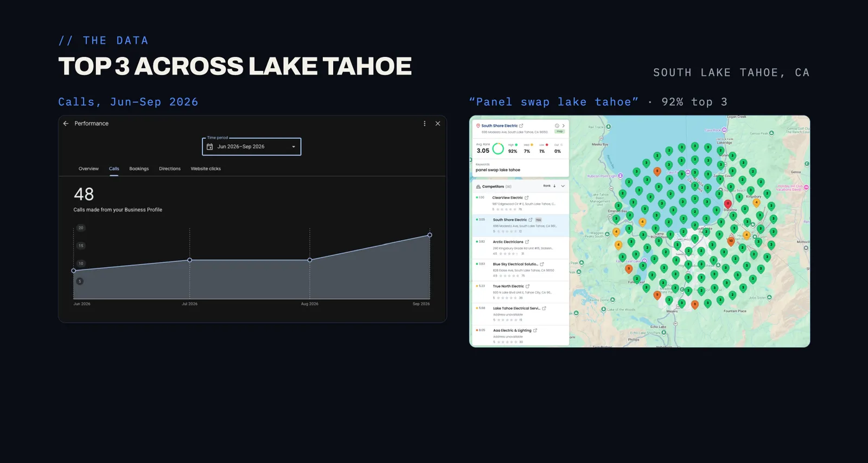The height and width of the screenshot is (463, 868).
Task: Sort competitors by Rank arrow
Action: point(554,186)
